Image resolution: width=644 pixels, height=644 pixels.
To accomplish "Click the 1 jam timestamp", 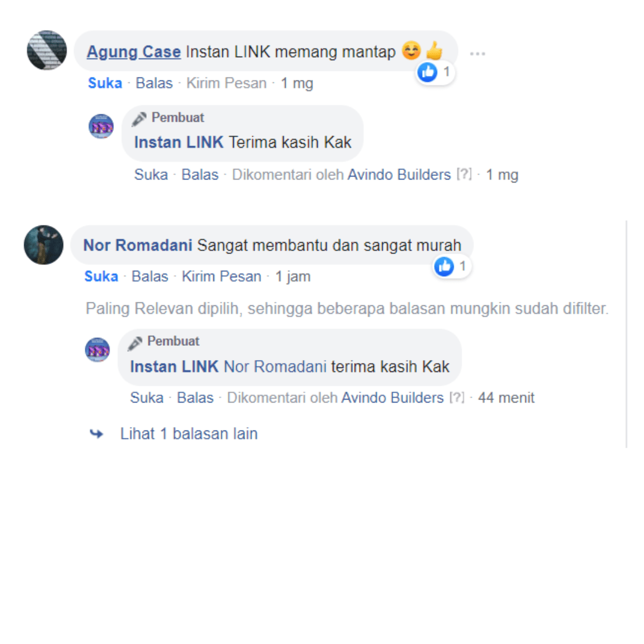I will (293, 277).
